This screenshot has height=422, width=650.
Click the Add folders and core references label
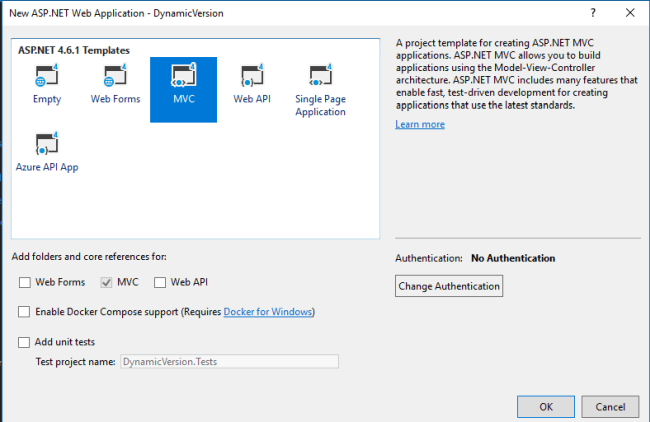coord(89,257)
